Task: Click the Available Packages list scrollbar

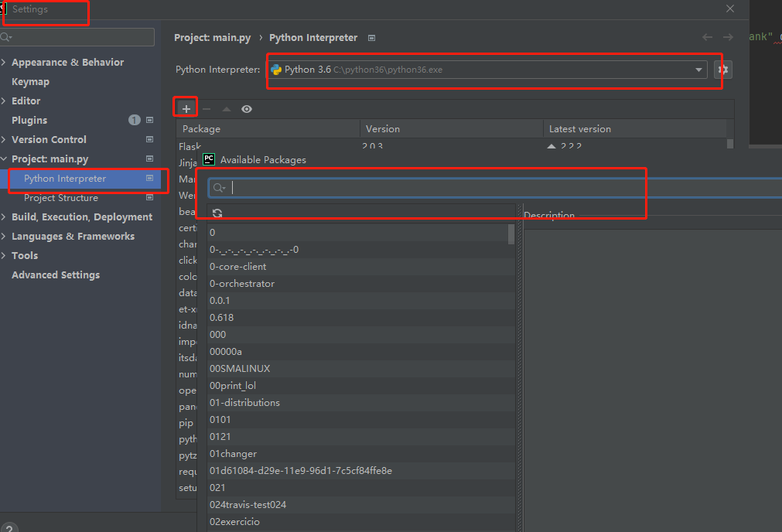Action: pyautogui.click(x=511, y=234)
